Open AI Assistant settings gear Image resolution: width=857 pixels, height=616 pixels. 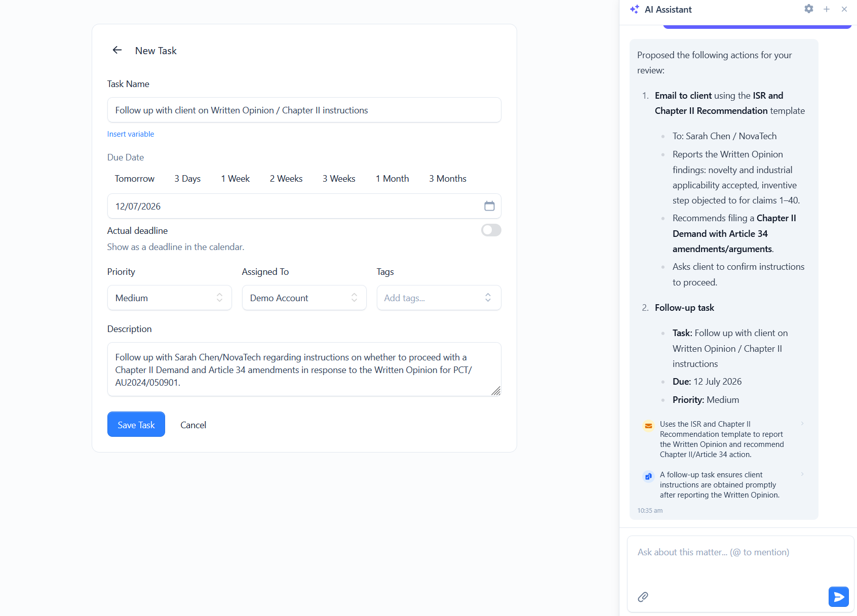click(x=809, y=9)
